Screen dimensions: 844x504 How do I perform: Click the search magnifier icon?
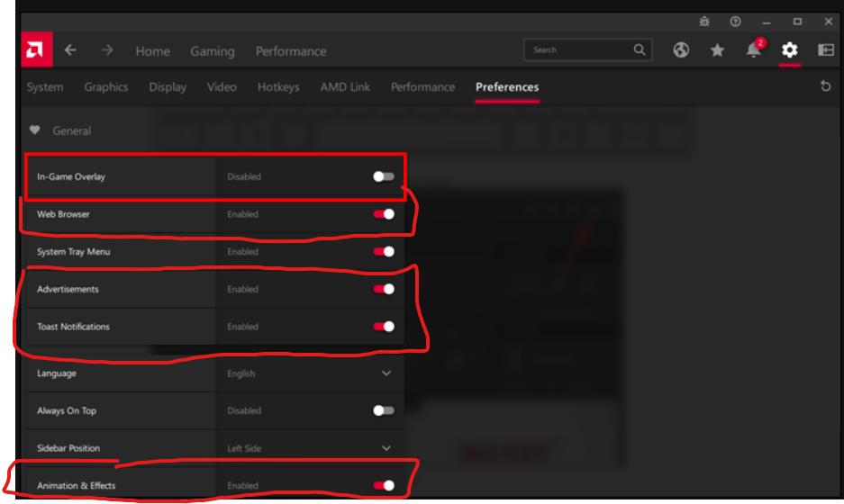pyautogui.click(x=639, y=49)
